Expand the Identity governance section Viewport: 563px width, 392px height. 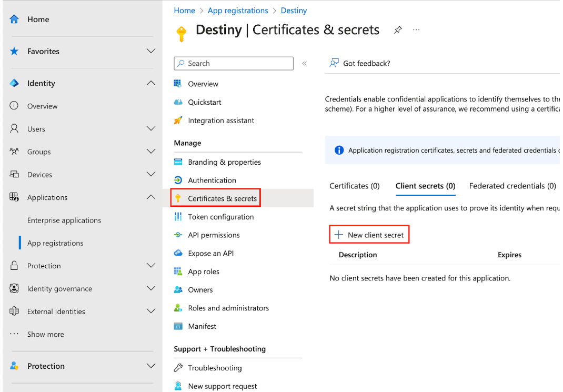(151, 288)
